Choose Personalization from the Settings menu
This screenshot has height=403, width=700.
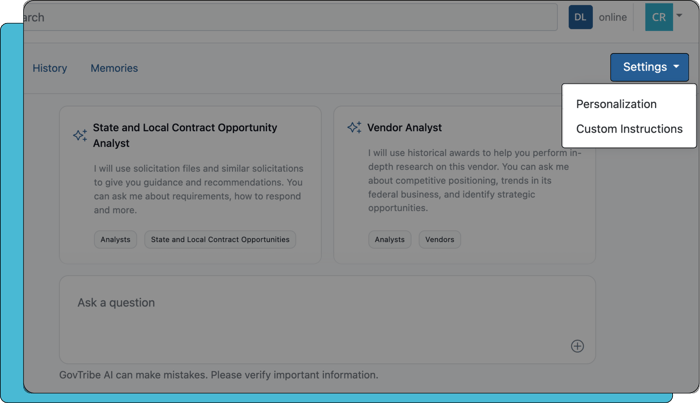[x=616, y=104]
